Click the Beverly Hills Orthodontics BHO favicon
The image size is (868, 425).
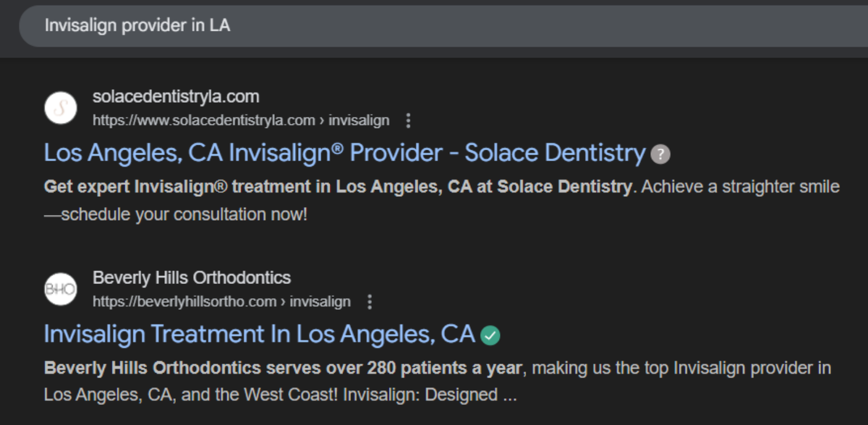point(61,289)
